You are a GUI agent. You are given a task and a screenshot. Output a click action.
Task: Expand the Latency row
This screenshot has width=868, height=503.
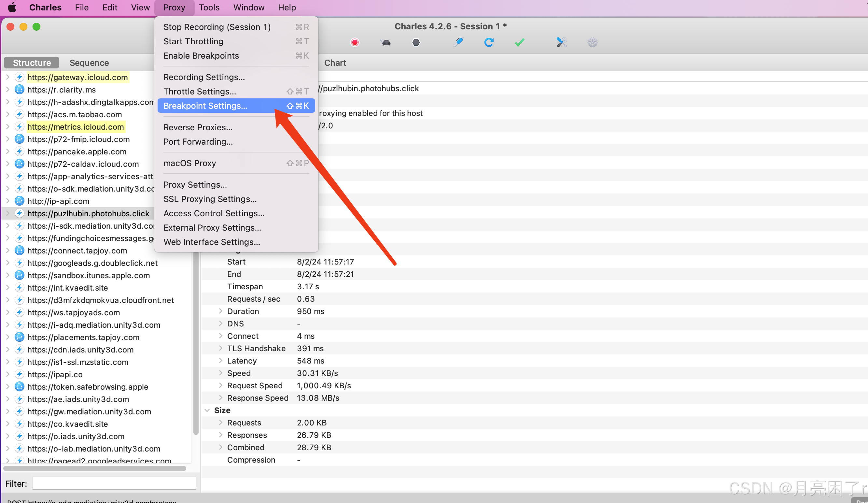click(220, 361)
